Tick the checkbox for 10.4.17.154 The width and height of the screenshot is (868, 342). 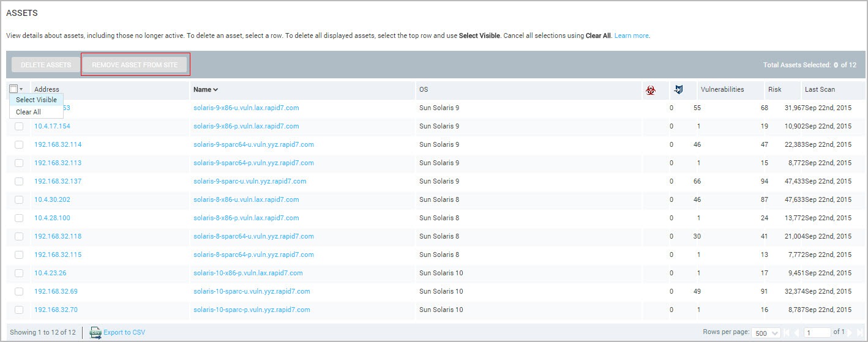click(x=19, y=126)
